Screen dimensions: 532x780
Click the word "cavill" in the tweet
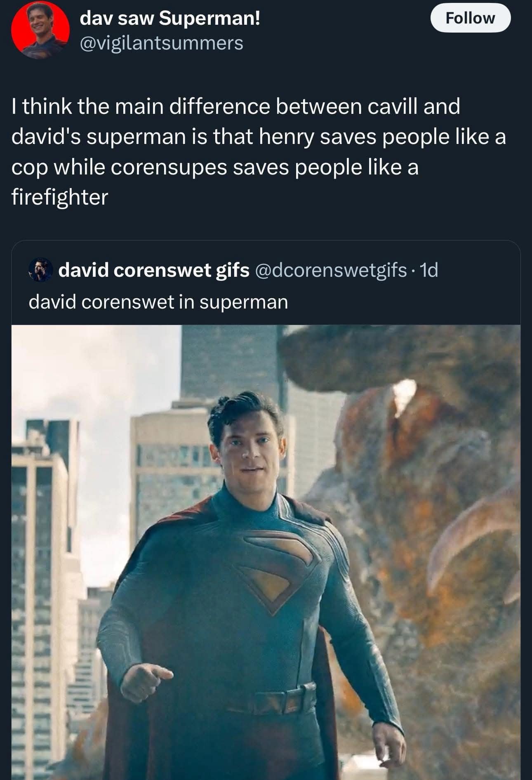tap(392, 106)
